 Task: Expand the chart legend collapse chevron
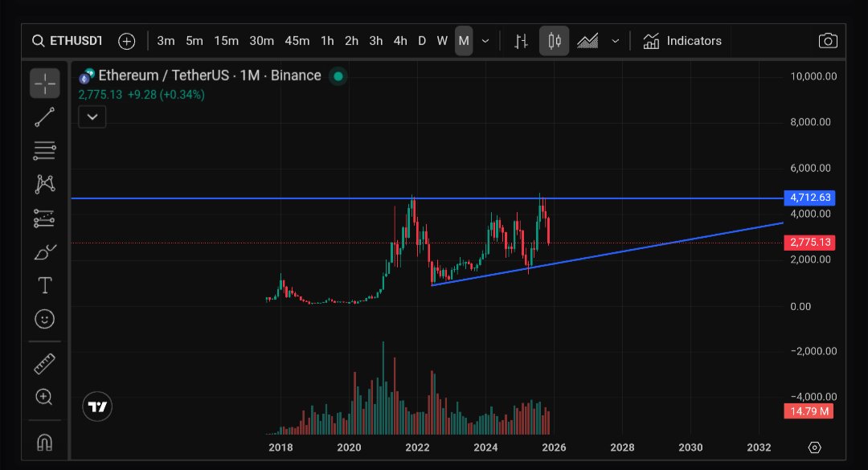coord(92,116)
